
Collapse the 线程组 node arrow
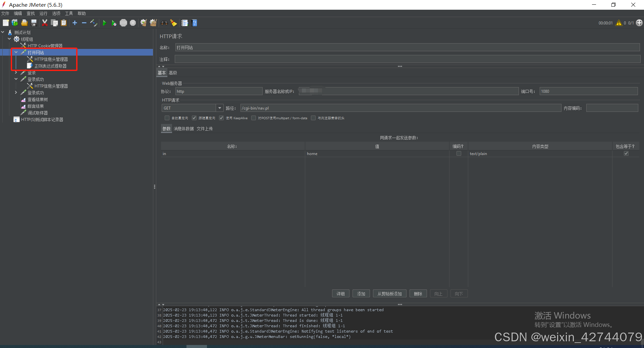9,39
